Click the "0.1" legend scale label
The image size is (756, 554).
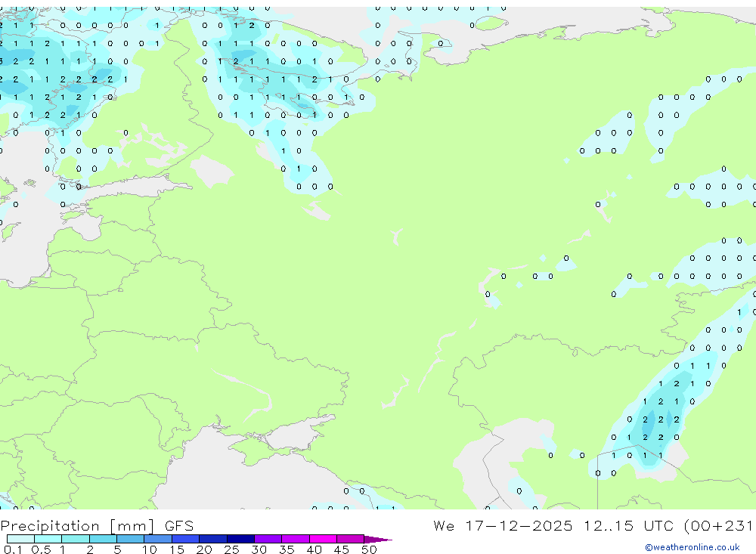[13, 549]
